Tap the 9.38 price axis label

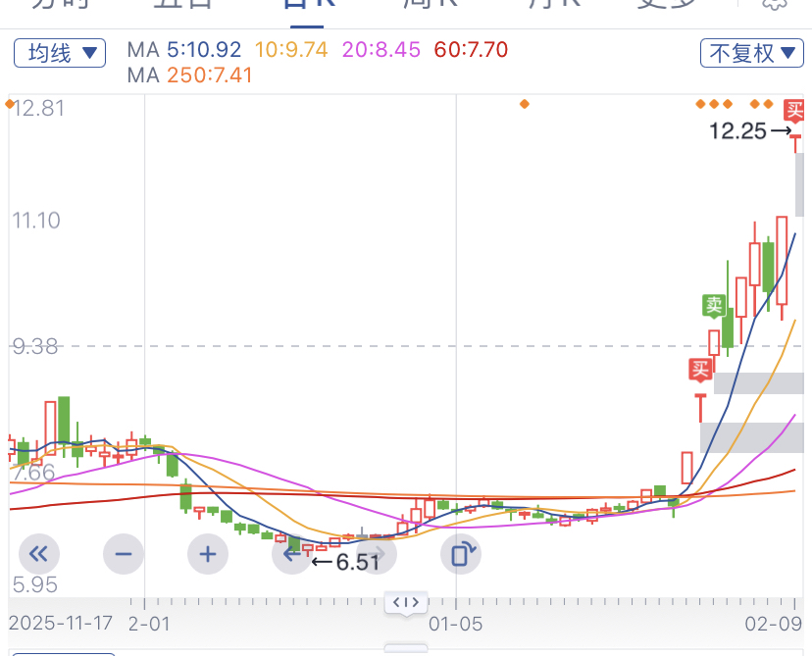pos(34,346)
